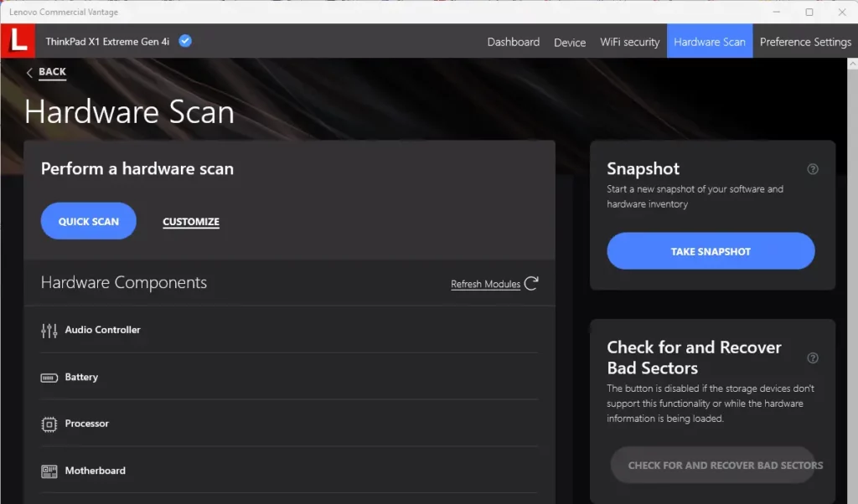This screenshot has height=504, width=858.
Task: Click the Lenovo L logo icon
Action: (x=18, y=41)
